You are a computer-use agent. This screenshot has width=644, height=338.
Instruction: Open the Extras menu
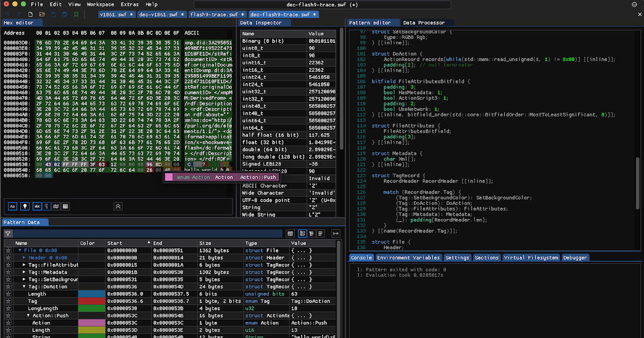point(129,4)
